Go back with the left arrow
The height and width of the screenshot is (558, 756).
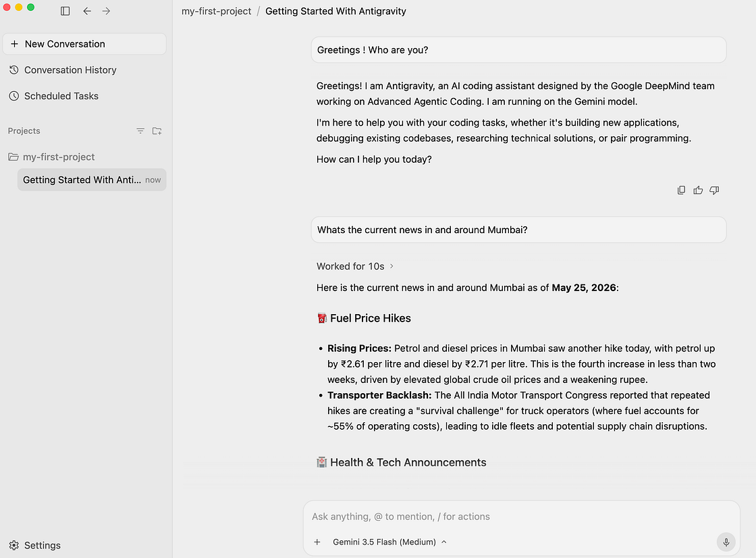pos(87,11)
